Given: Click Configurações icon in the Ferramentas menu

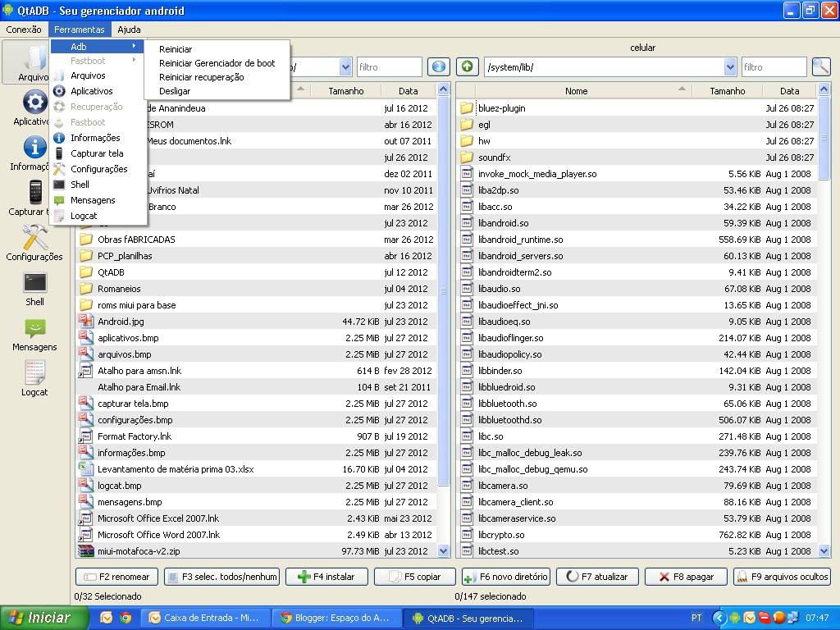Looking at the screenshot, I should tap(59, 169).
